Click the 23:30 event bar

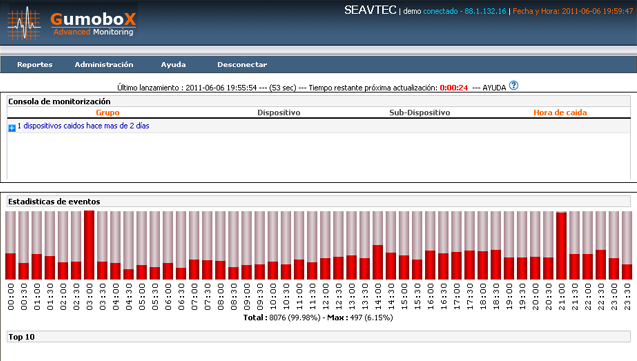[x=627, y=245]
